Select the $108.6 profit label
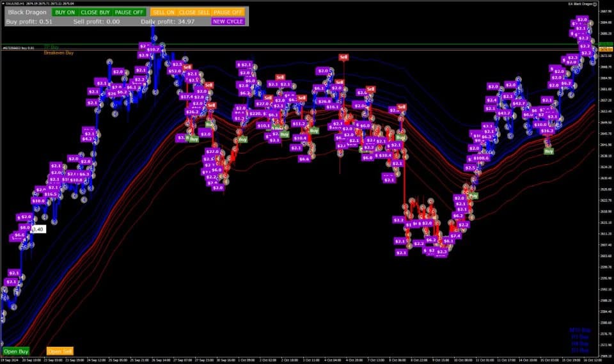 click(x=481, y=158)
